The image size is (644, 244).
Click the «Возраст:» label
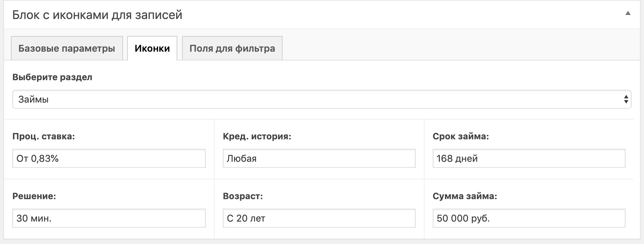[x=243, y=196]
